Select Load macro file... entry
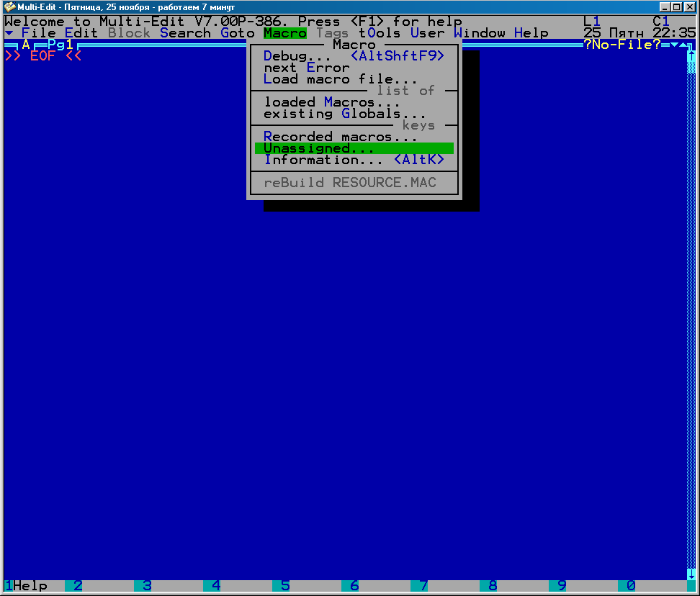 pos(340,79)
